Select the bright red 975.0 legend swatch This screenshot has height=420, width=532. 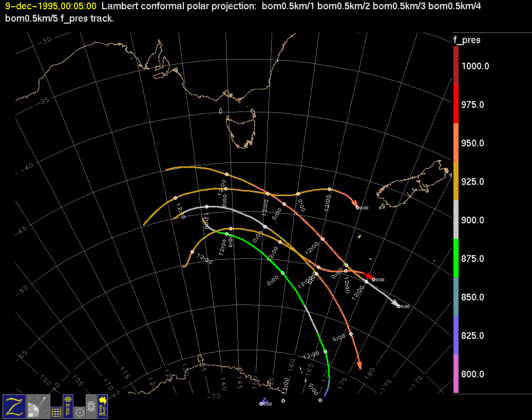click(x=456, y=104)
